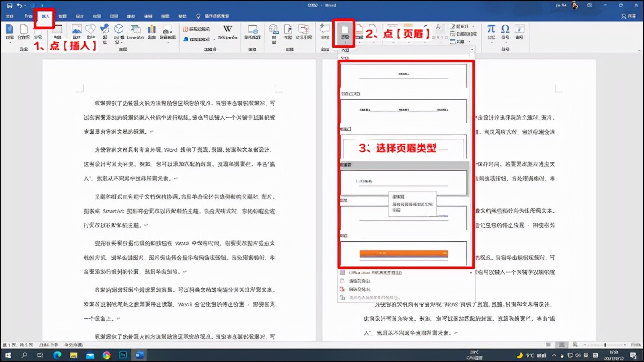Insert a SmartArt graphic
The width and height of the screenshot is (644, 362).
pos(136,31)
